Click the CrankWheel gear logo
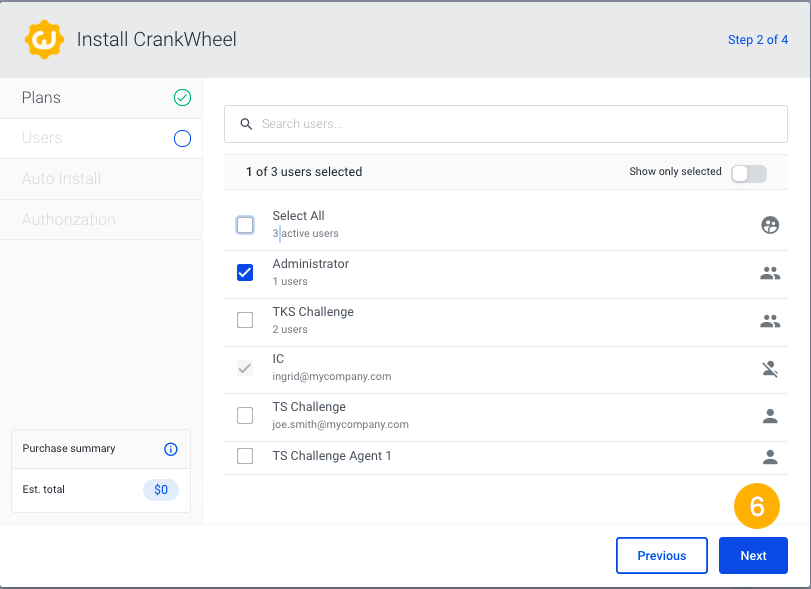This screenshot has width=811, height=589. (44, 39)
